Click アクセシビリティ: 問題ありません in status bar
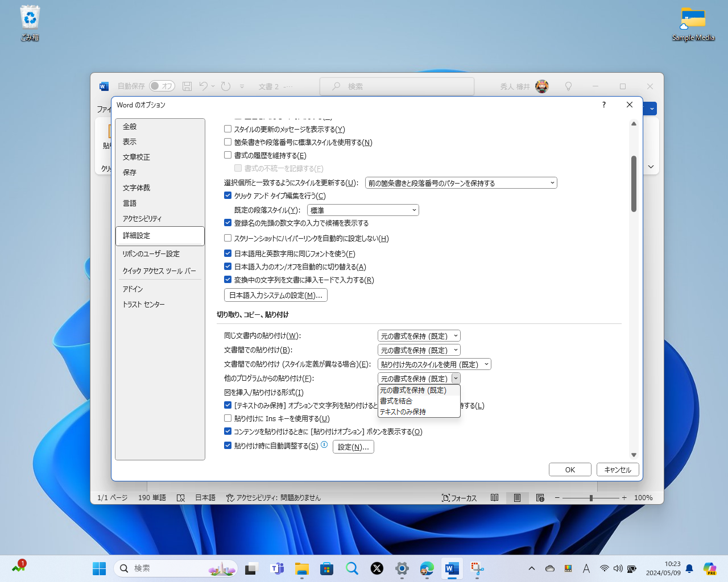 pos(274,498)
